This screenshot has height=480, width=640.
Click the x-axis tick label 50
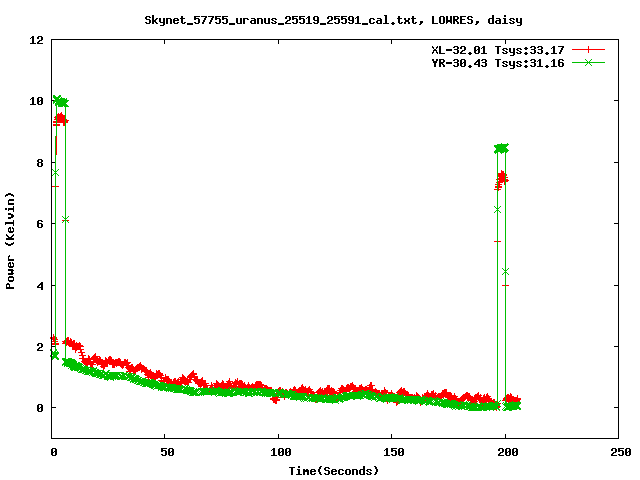167,452
